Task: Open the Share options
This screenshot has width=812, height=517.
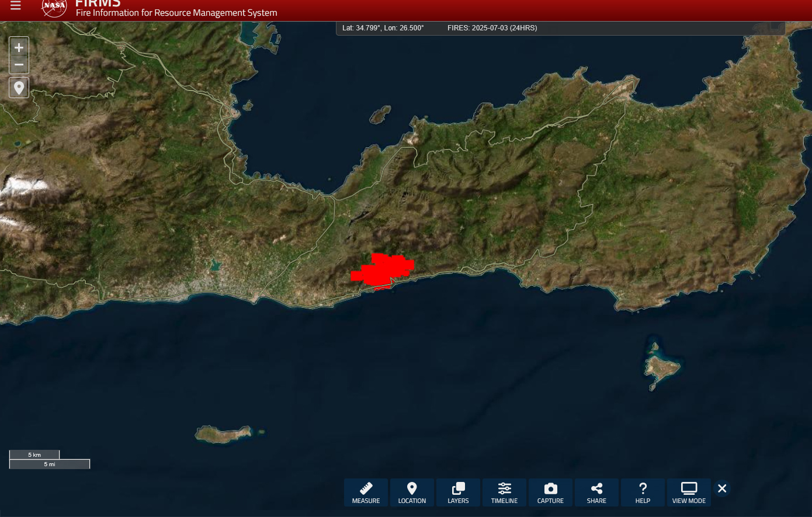Action: point(596,492)
